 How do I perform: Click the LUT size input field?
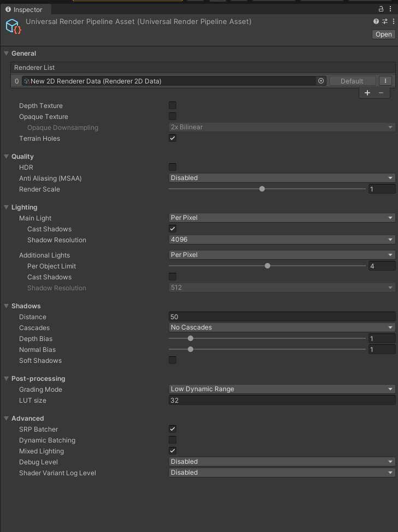pyautogui.click(x=282, y=401)
